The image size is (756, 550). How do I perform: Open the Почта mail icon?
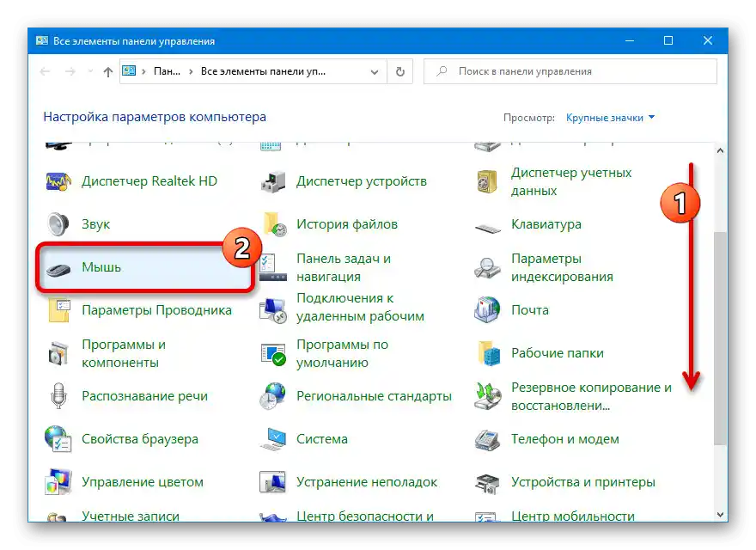pos(487,309)
